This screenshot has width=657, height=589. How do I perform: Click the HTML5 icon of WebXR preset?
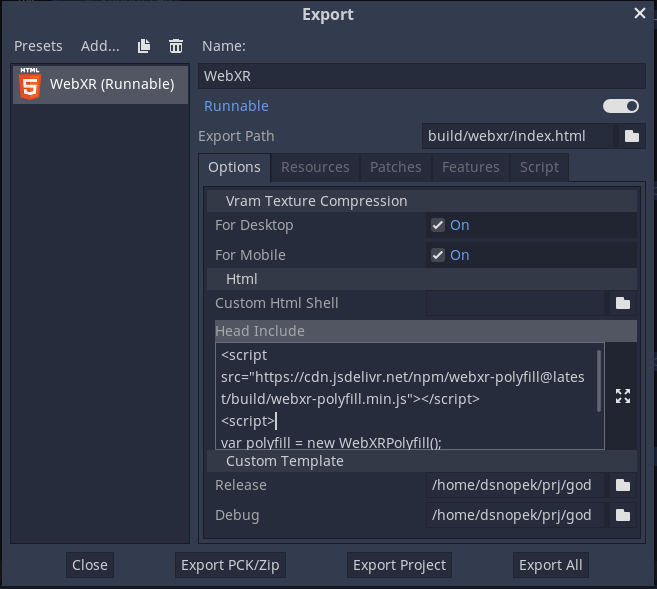30,84
